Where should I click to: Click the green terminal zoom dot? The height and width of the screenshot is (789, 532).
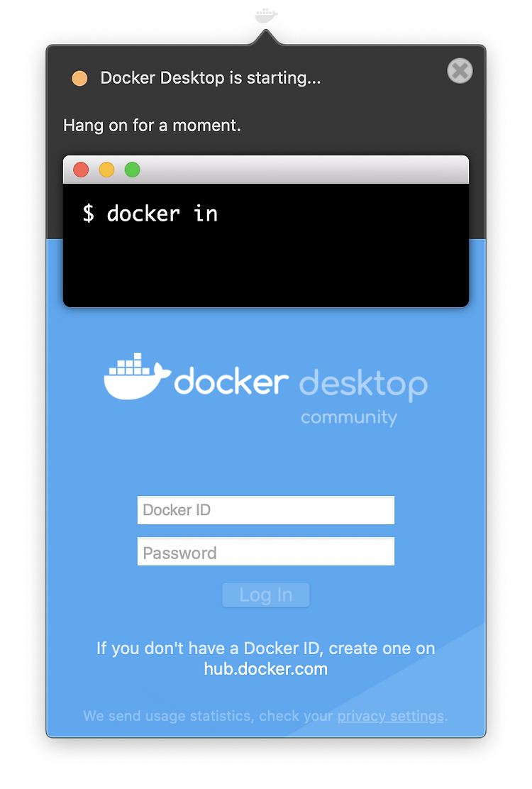point(132,170)
